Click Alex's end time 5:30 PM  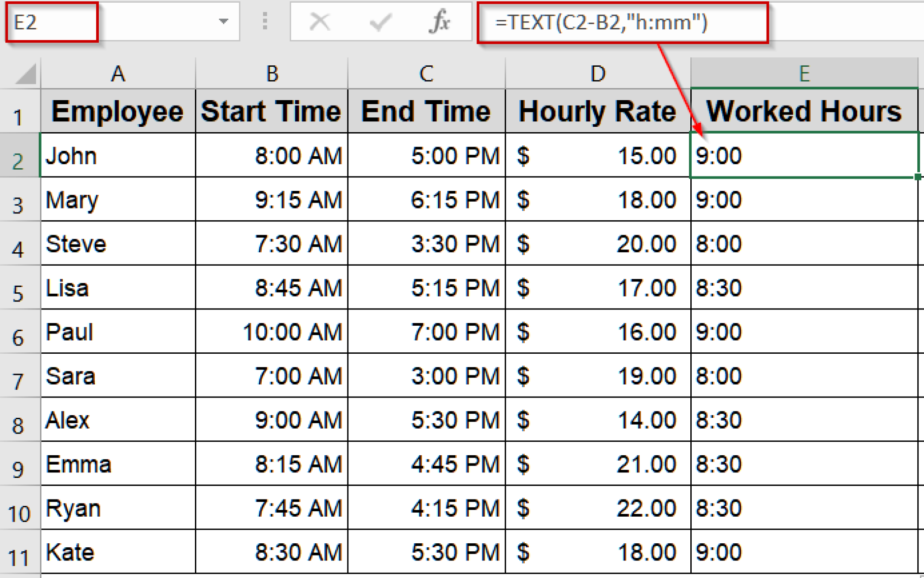click(x=426, y=419)
